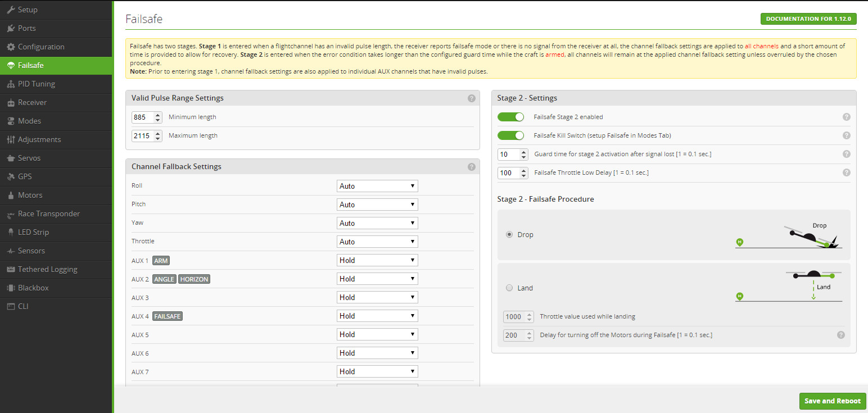Click the Receiver icon in the sidebar
This screenshot has height=413, width=868.
point(11,102)
